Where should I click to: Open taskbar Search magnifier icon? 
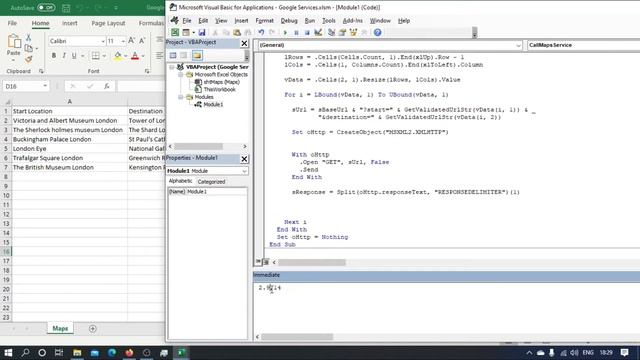point(25,352)
